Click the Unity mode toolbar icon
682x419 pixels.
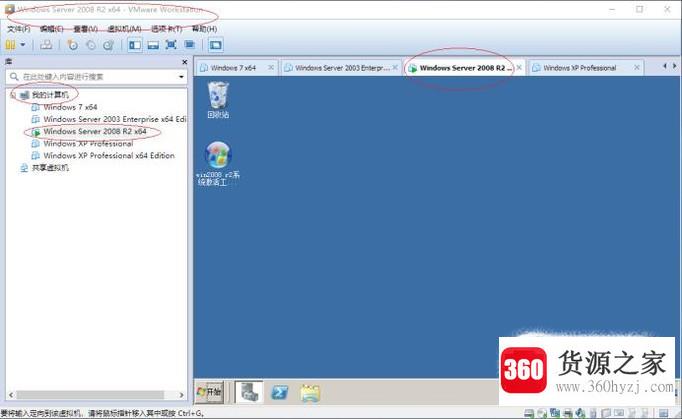(x=189, y=45)
